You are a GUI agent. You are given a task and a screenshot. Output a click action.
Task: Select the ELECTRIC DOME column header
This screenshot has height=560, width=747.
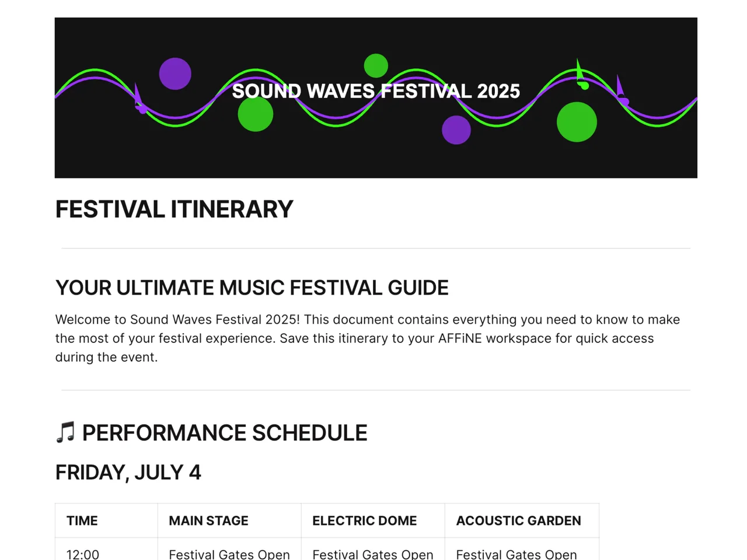point(373,520)
